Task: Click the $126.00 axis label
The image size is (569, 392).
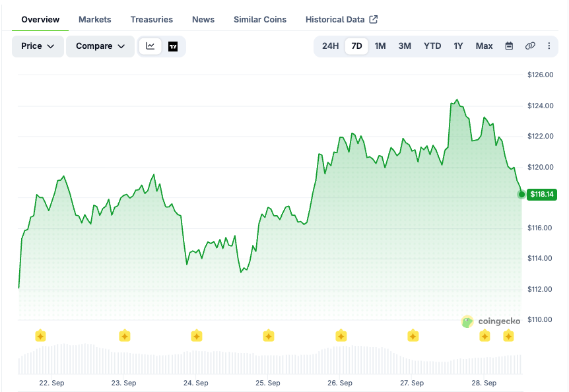Action: 541,75
